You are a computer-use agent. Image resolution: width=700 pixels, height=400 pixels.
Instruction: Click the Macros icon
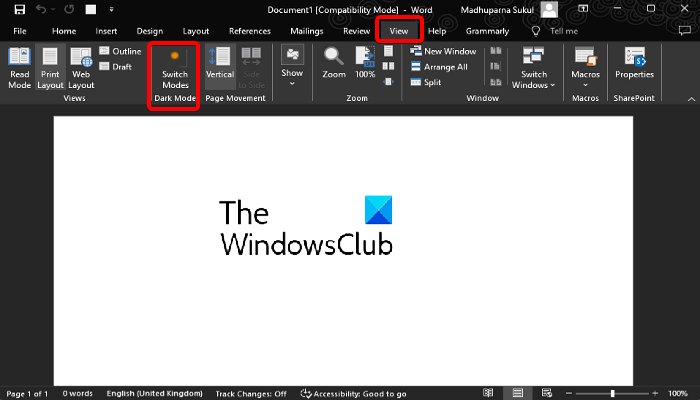[x=585, y=58]
